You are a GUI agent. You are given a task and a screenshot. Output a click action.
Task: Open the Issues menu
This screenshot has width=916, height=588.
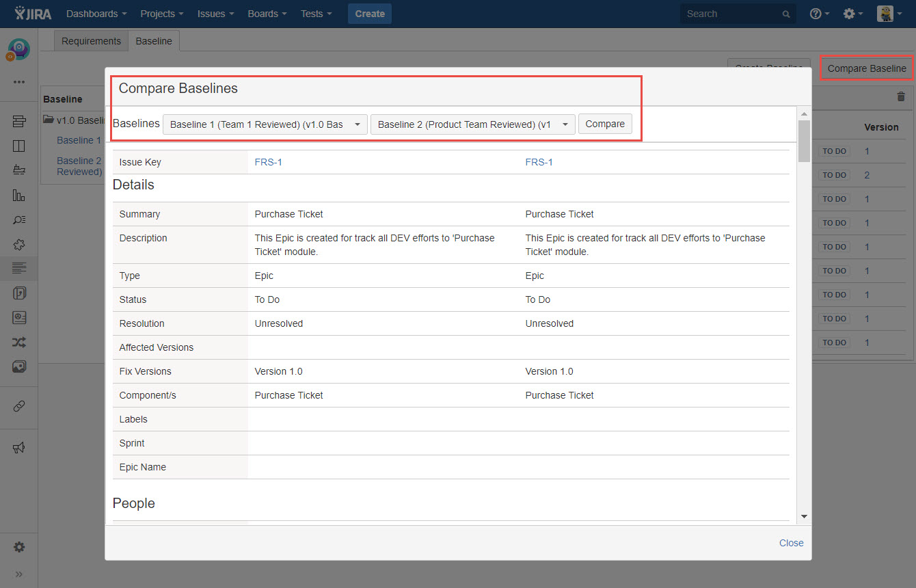coord(215,14)
